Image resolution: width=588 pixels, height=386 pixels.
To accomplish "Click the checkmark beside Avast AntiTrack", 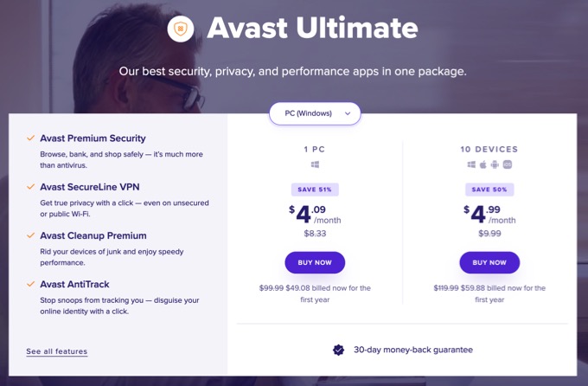I will pos(31,283).
